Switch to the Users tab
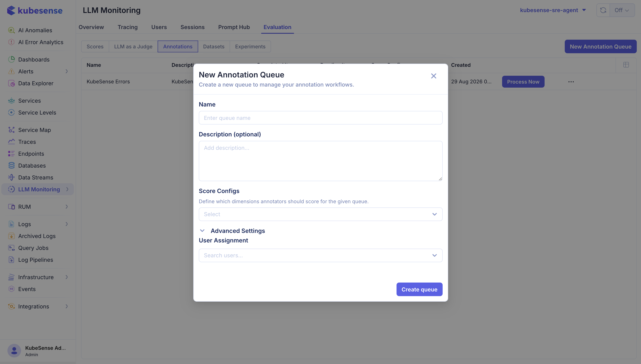The height and width of the screenshot is (364, 641). coord(159,27)
